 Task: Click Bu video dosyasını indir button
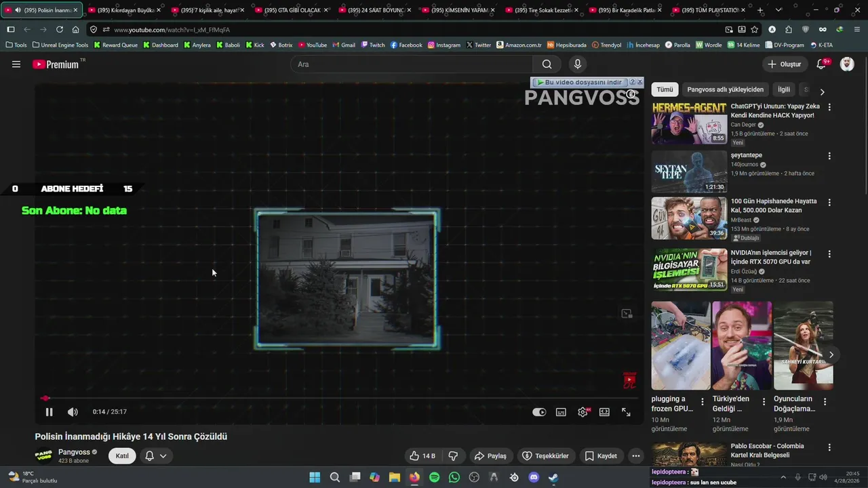(x=578, y=82)
